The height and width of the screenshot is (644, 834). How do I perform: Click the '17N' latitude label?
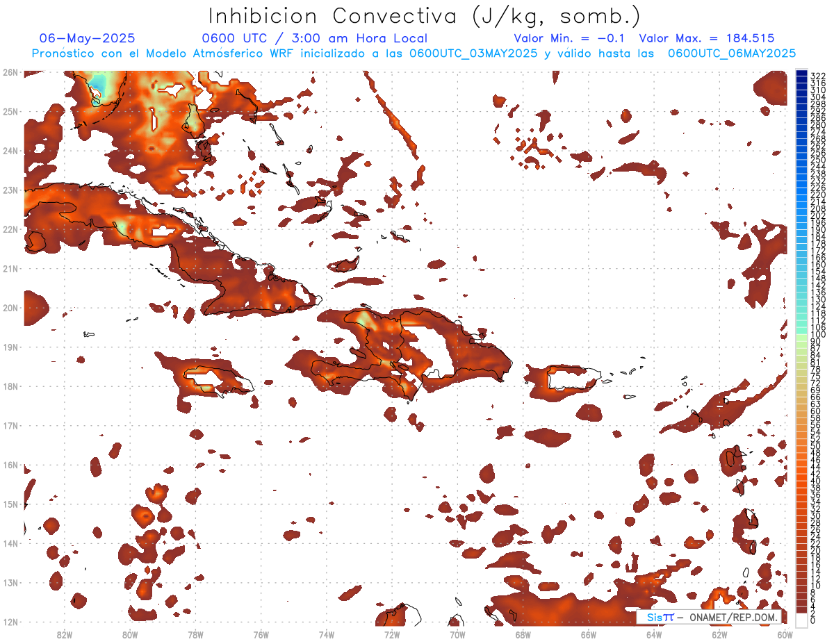click(10, 425)
